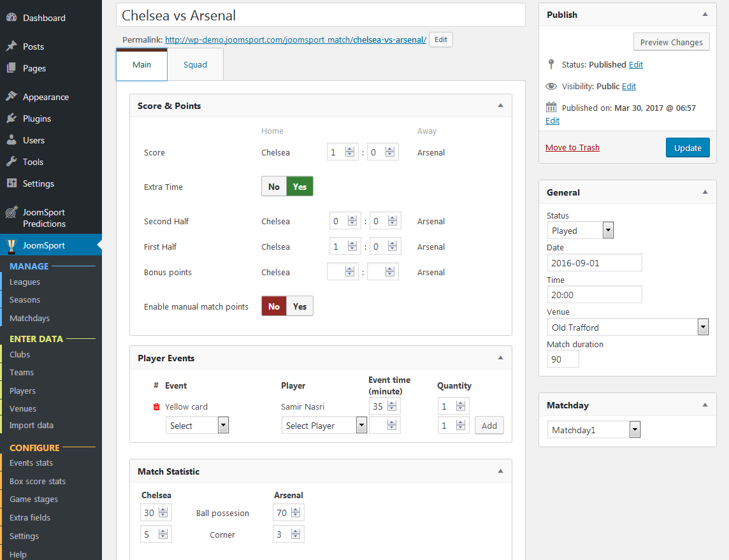Collapse the Publish box

(705, 15)
